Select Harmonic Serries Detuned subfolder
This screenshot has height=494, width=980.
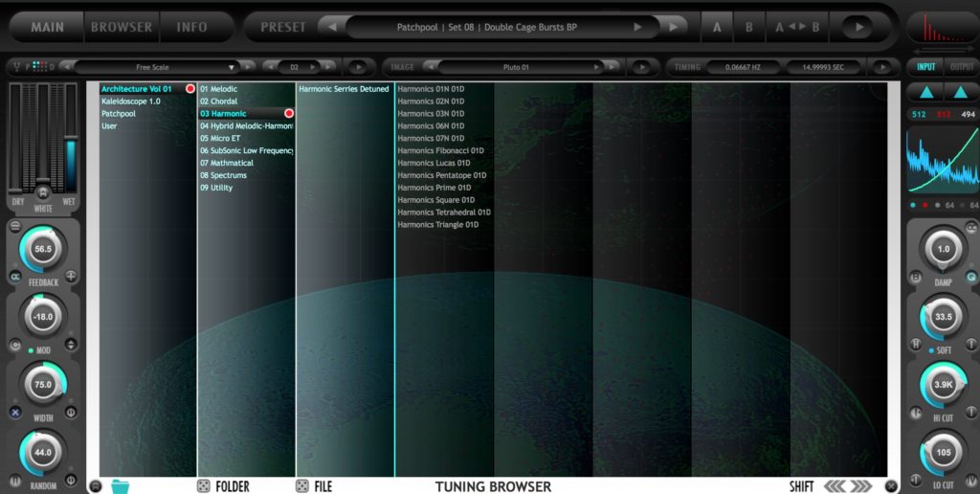point(344,89)
